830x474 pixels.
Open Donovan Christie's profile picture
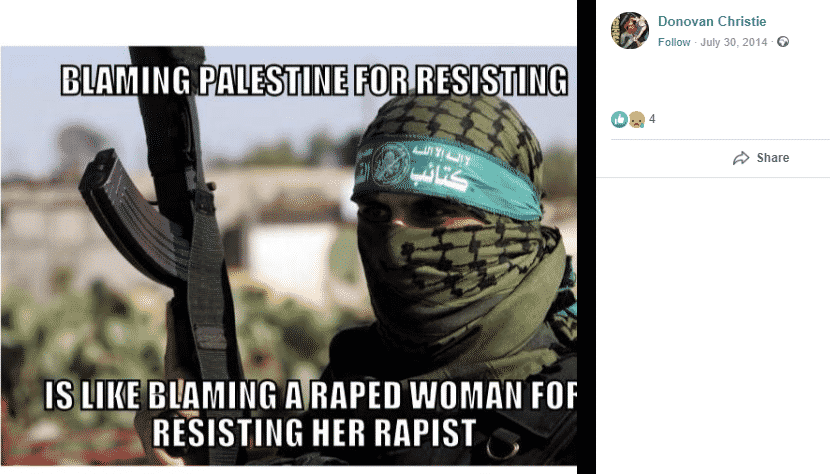pyautogui.click(x=629, y=30)
